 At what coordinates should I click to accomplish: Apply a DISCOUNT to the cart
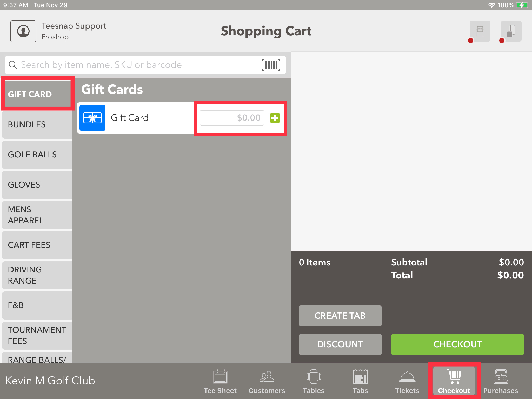tap(340, 344)
